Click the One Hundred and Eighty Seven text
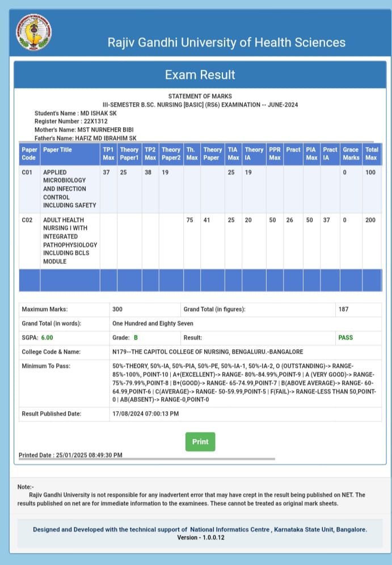This screenshot has width=392, height=565. tap(153, 324)
